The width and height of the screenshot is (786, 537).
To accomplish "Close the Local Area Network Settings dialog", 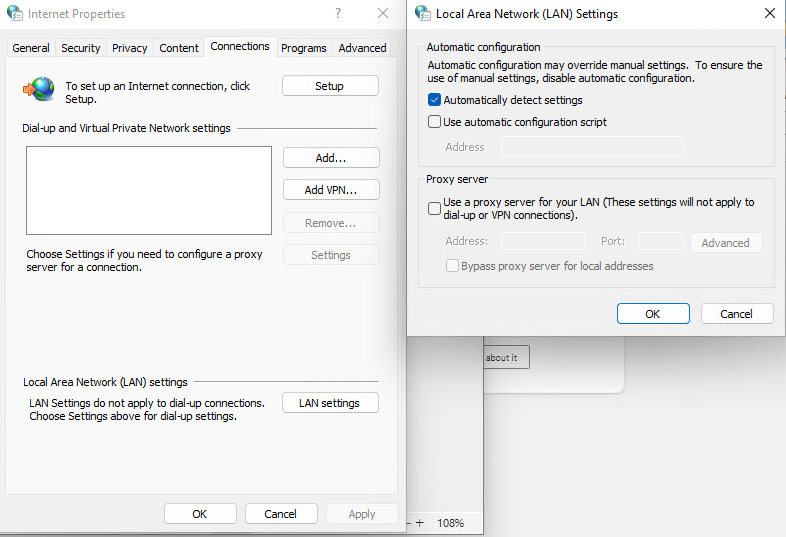I will tap(769, 14).
